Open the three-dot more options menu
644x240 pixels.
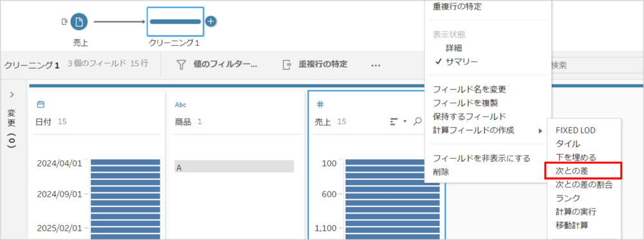(x=375, y=65)
